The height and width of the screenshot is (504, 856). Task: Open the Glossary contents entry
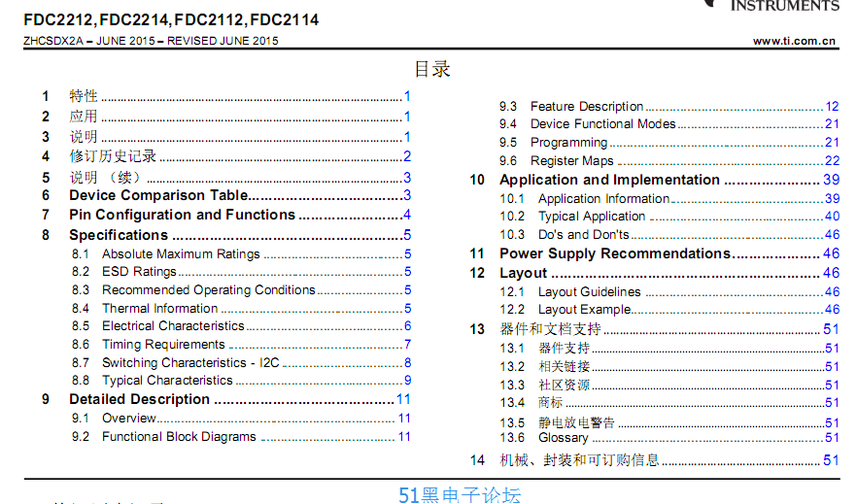click(x=563, y=438)
